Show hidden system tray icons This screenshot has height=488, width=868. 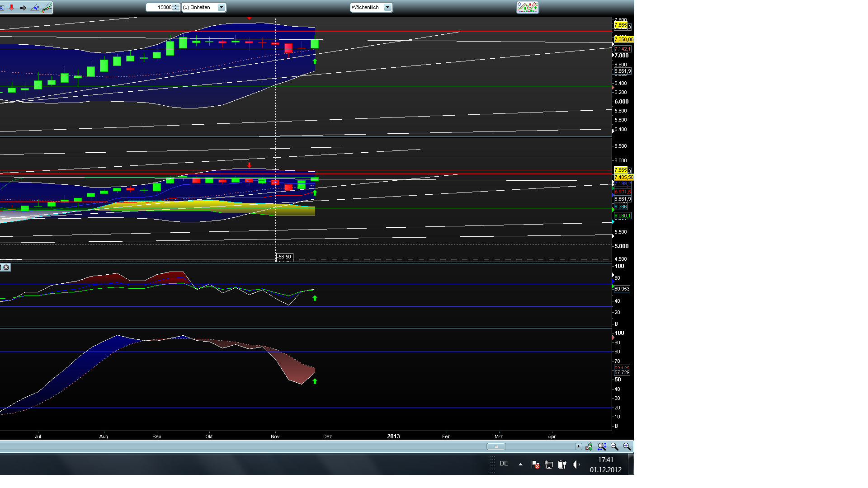click(520, 464)
